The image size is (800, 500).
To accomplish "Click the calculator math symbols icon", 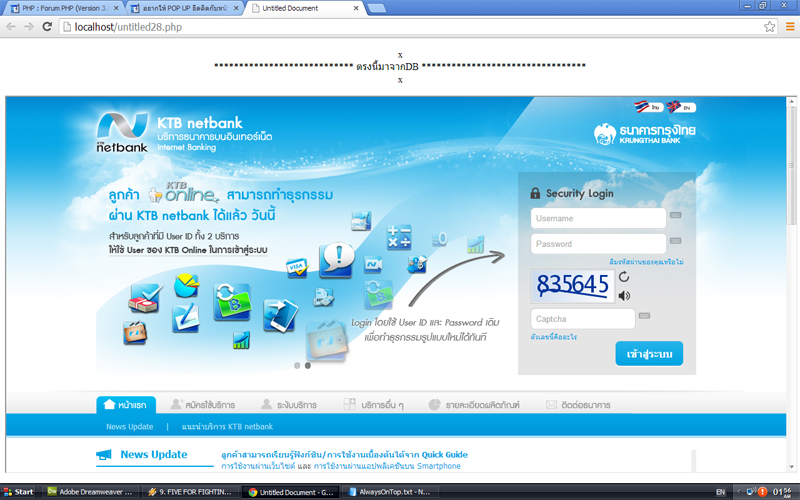I will [399, 237].
